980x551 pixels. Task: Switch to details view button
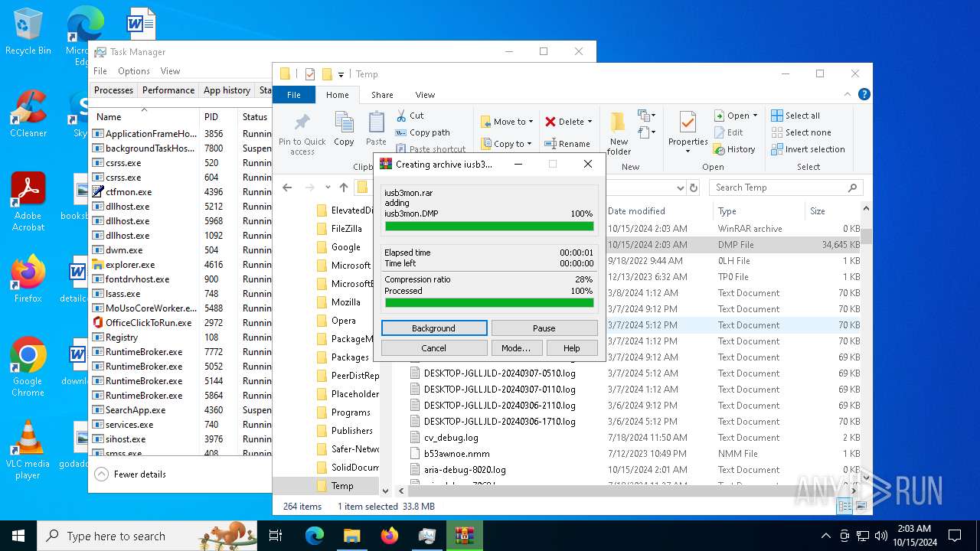tap(845, 506)
